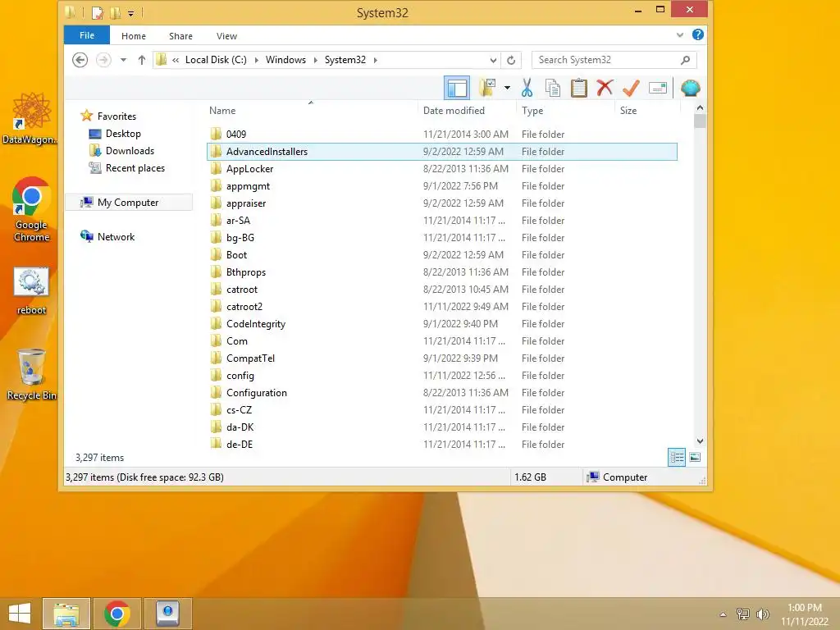Click the folder options toolbar icon
Screen dimensions: 840x630
coord(487,88)
